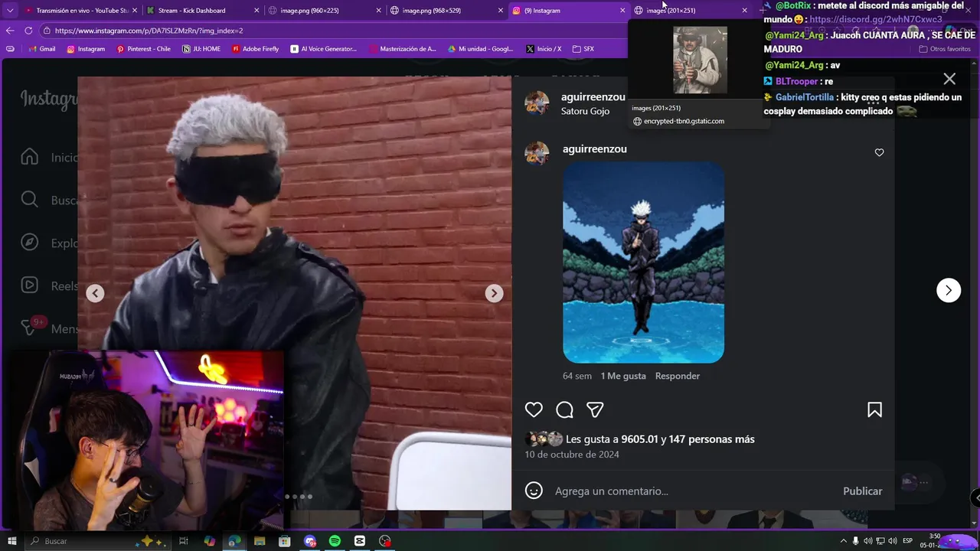
Task: Switch to YouTube Studio live stream tab
Action: point(80,11)
